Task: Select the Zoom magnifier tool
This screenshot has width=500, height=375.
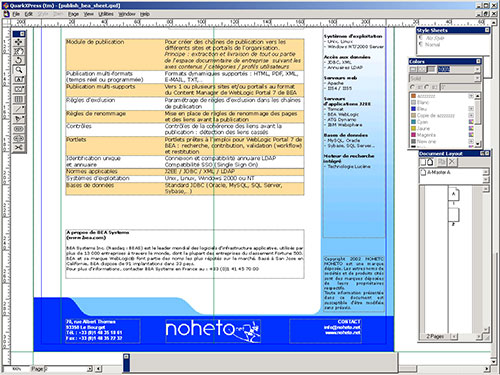Action: pyautogui.click(x=19, y=70)
